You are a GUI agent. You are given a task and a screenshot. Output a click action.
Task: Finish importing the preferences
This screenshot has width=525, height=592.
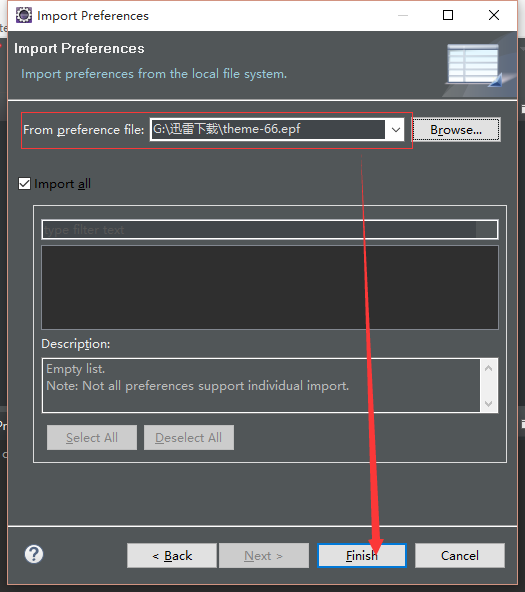(362, 555)
